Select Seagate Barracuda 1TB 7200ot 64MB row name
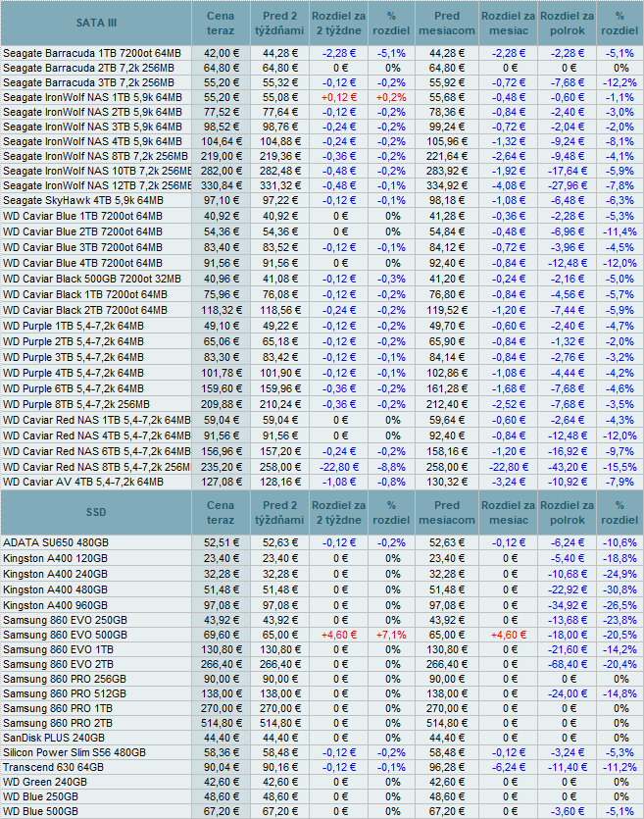The image size is (644, 819). click(x=92, y=53)
